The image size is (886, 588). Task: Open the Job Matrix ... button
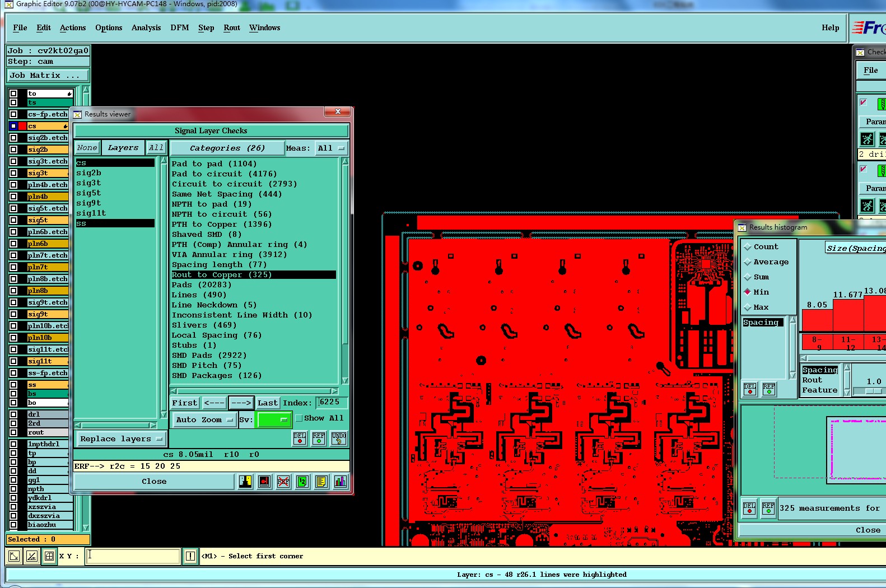(48, 76)
